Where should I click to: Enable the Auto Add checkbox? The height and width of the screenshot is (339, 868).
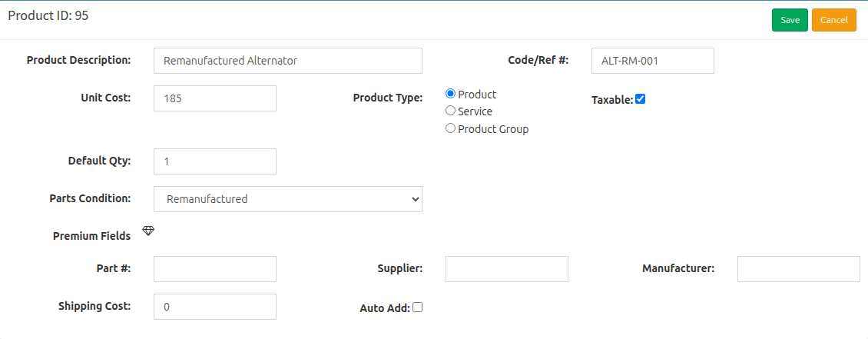[x=417, y=307]
